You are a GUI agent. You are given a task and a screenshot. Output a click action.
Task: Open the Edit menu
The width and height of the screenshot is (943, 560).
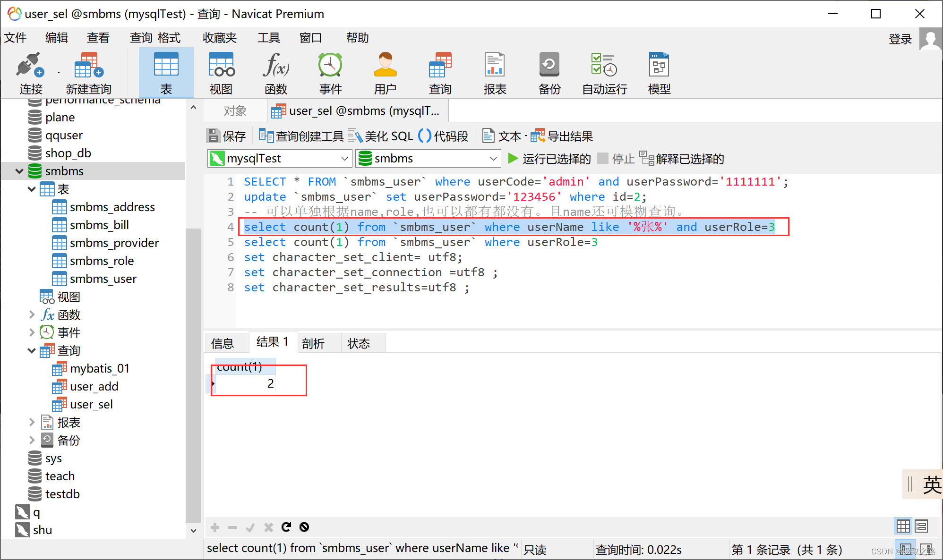tap(57, 38)
